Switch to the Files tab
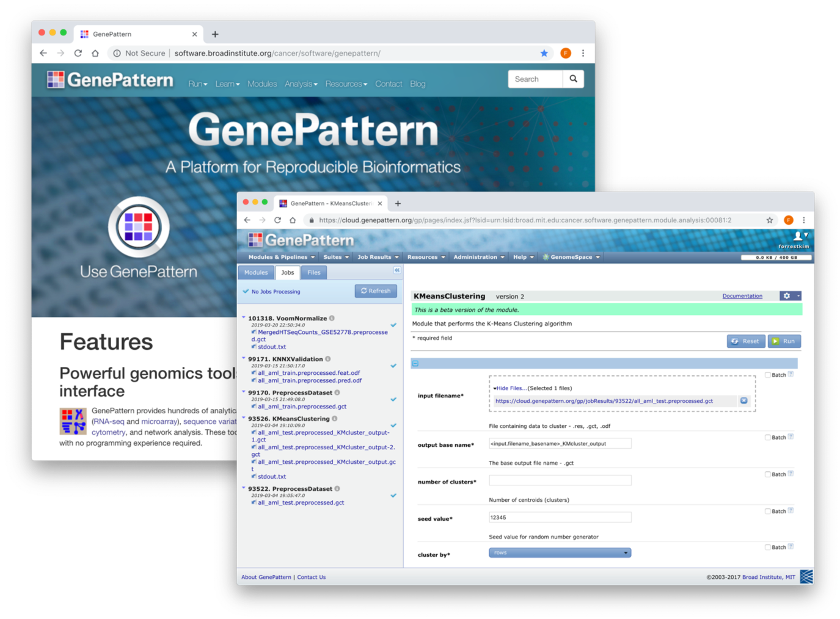 [314, 273]
